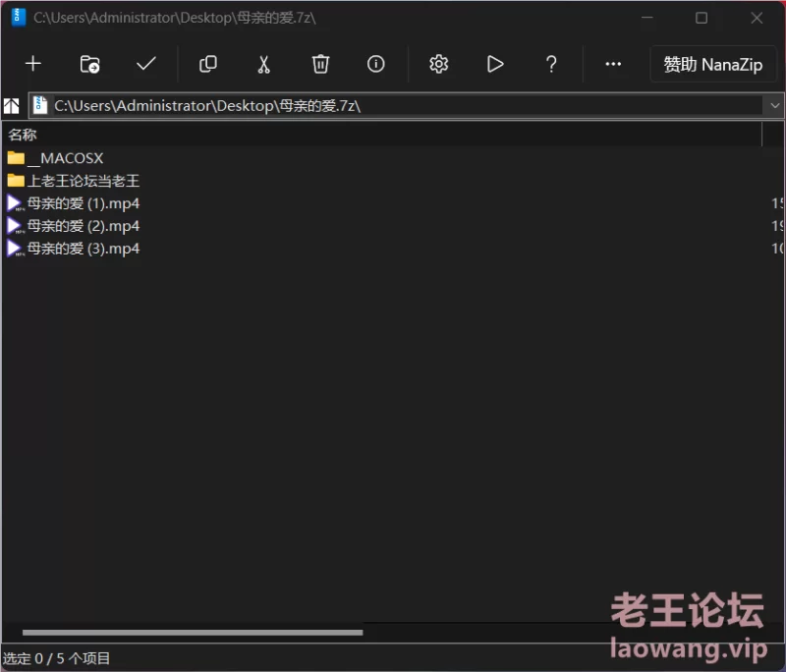Click the Move (scissors) toolbar icon
The image size is (786, 672).
(263, 64)
